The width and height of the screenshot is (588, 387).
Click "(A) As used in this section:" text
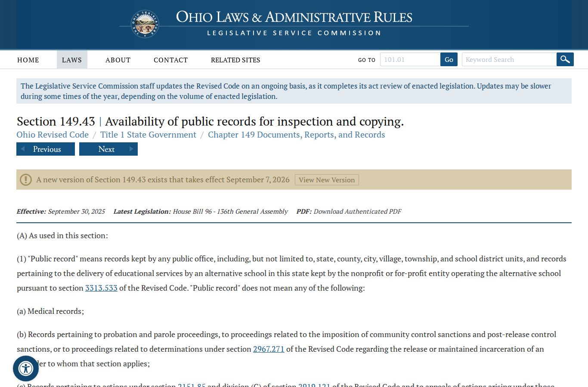pyautogui.click(x=62, y=236)
